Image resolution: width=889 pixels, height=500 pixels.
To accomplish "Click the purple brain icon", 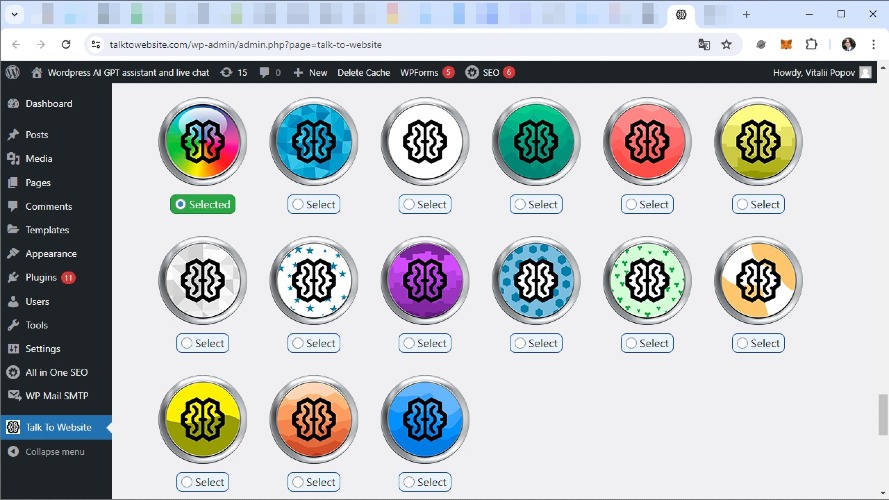I will click(425, 281).
